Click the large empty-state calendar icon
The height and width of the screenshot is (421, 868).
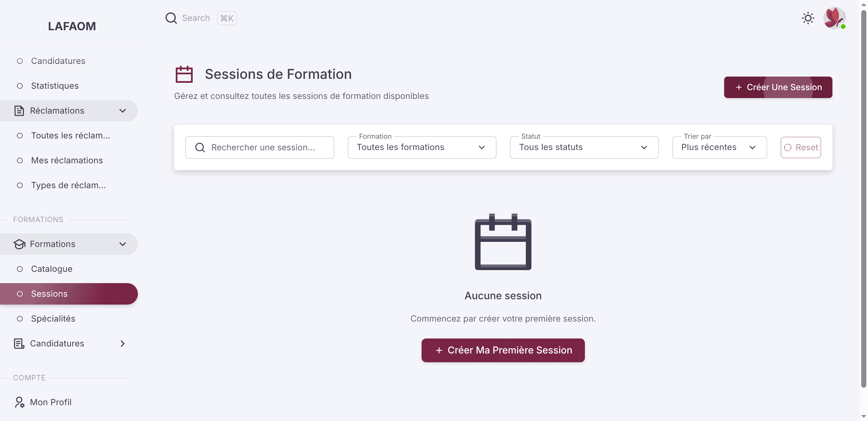click(x=503, y=241)
